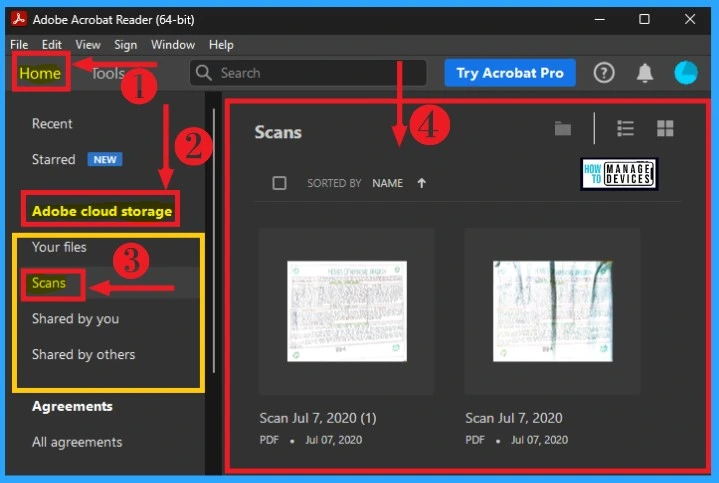Open the View menu
This screenshot has height=483, width=719.
click(88, 44)
